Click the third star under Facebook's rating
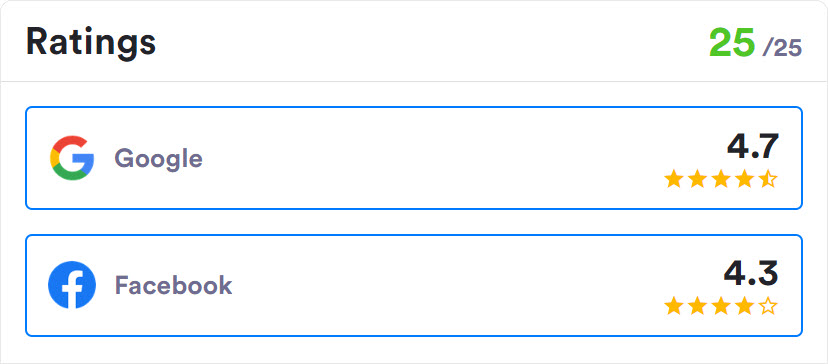 721,305
